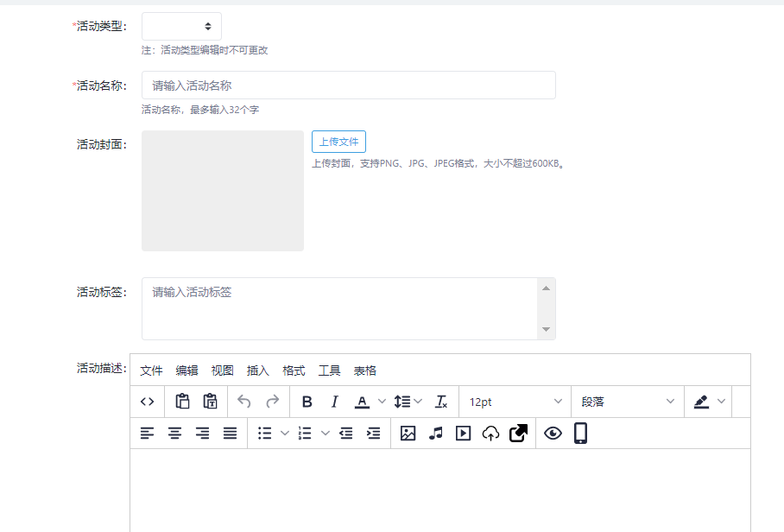The image size is (784, 532).
Task: Expand the text color picker arrow
Action: click(x=382, y=402)
